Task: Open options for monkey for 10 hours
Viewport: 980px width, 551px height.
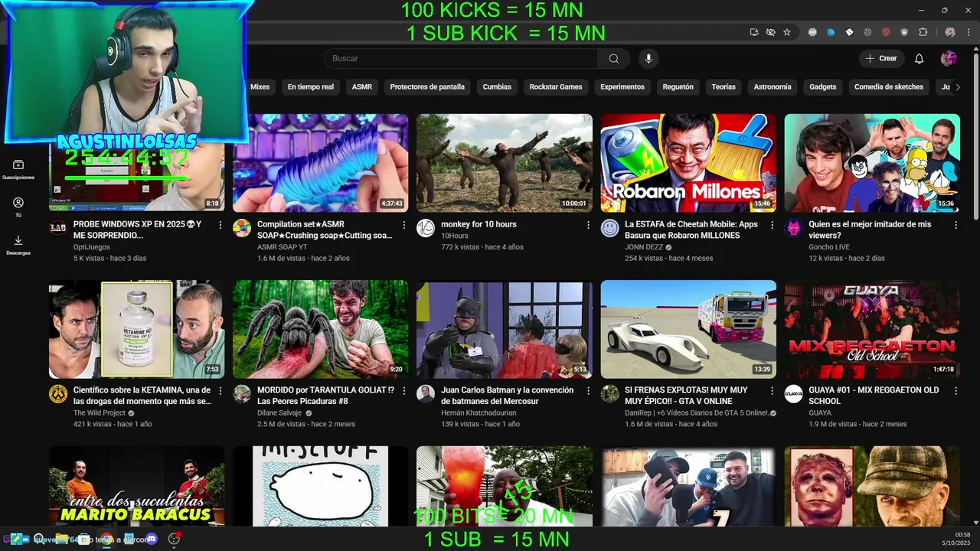Action: pos(588,225)
